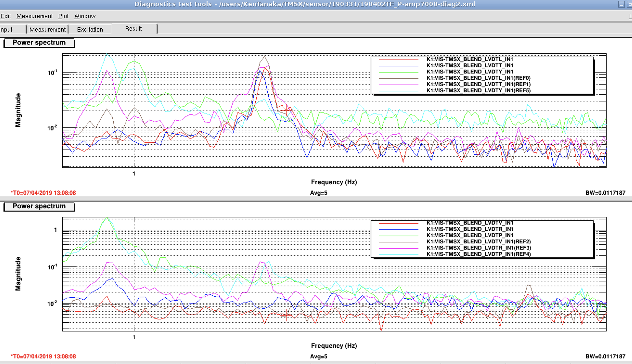Image resolution: width=632 pixels, height=364 pixels.
Task: Select the Result tab
Action: pos(133,29)
